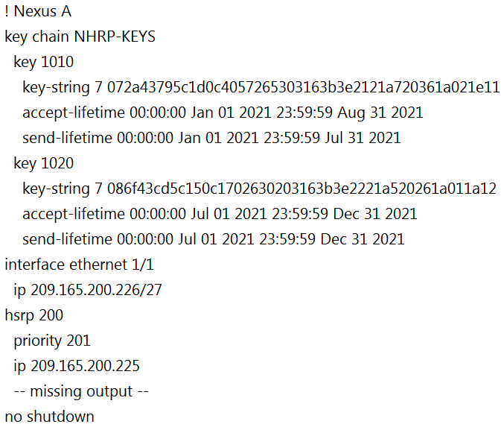Click the 'key 1020' line
This screenshot has width=504, height=427.
coord(43,163)
